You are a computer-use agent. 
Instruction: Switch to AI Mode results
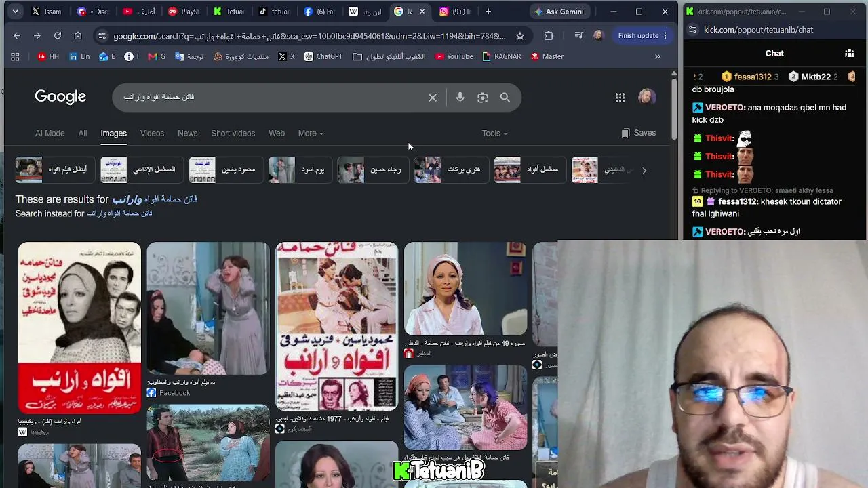coord(50,134)
